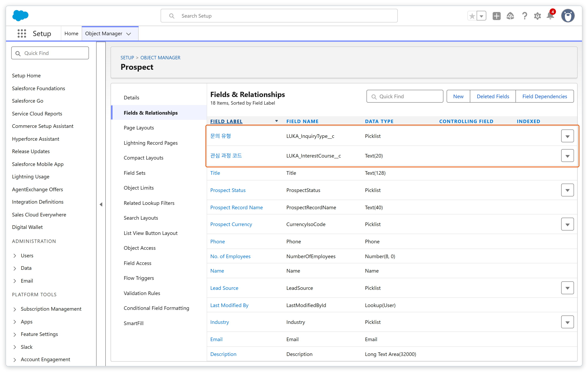Screen dimensions: 588x372
Task: Open the 문의 유형 field link
Action: point(220,136)
